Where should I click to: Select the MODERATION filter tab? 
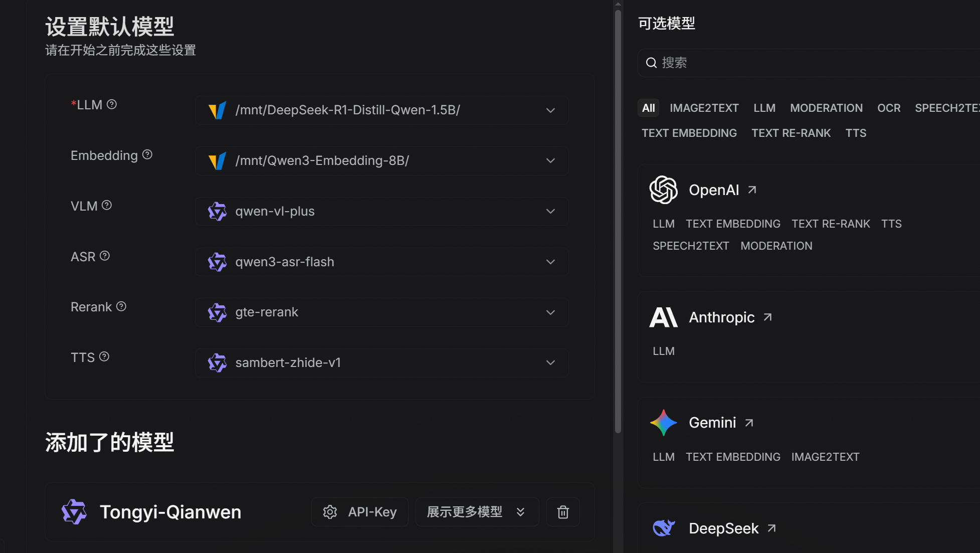point(826,108)
